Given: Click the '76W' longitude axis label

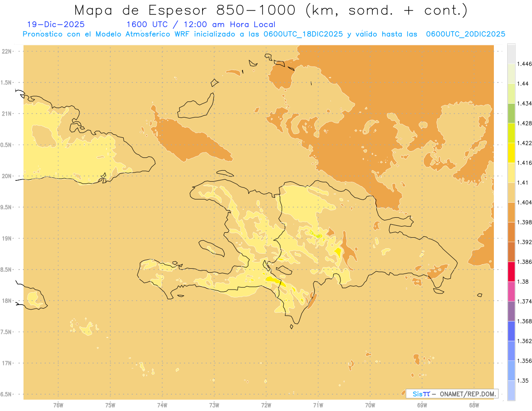Looking at the screenshot, I should click(58, 405).
